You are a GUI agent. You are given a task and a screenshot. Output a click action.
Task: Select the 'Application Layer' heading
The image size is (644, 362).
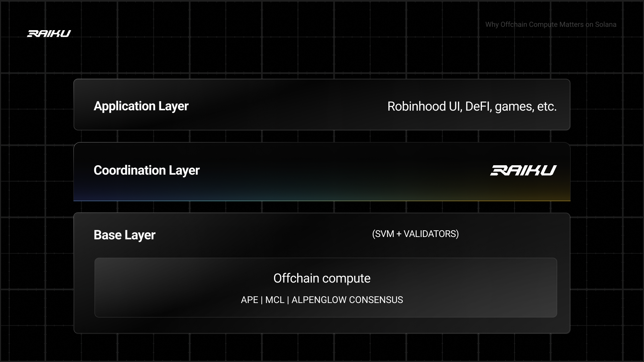(x=141, y=106)
